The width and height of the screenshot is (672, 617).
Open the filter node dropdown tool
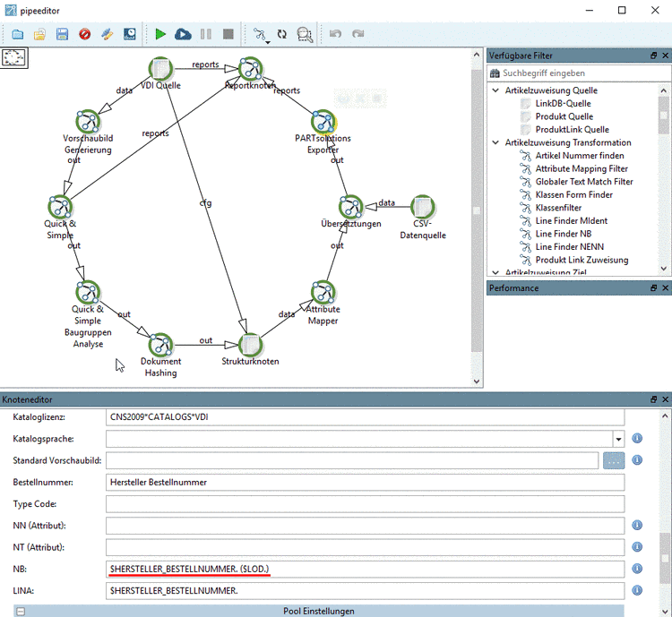coord(261,35)
